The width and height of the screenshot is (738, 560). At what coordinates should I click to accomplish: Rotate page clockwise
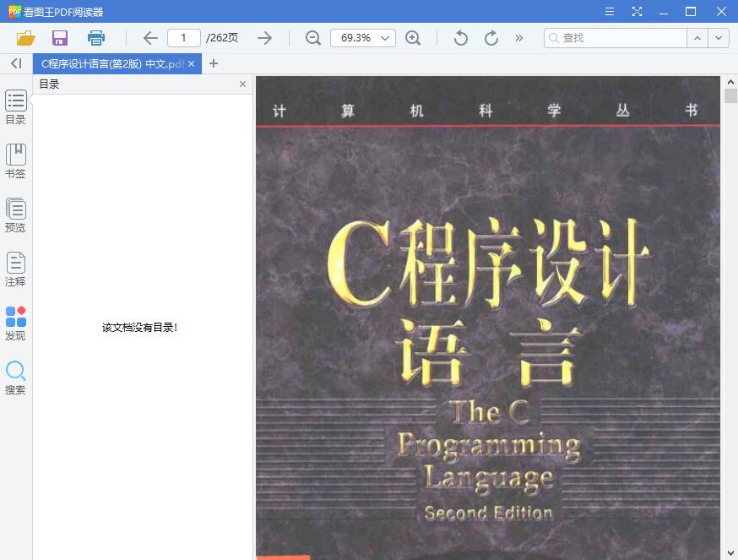coord(491,38)
